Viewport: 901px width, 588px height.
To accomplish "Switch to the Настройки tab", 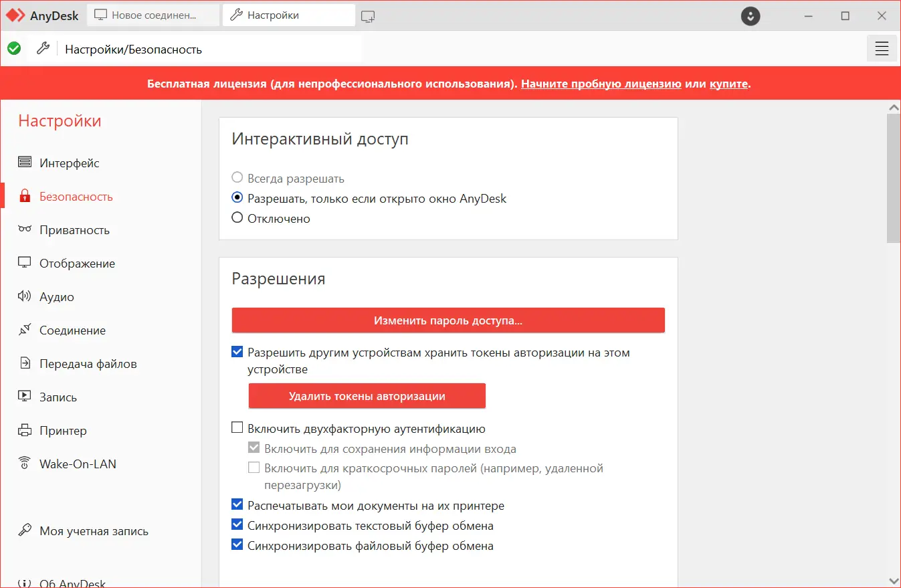I will 288,15.
